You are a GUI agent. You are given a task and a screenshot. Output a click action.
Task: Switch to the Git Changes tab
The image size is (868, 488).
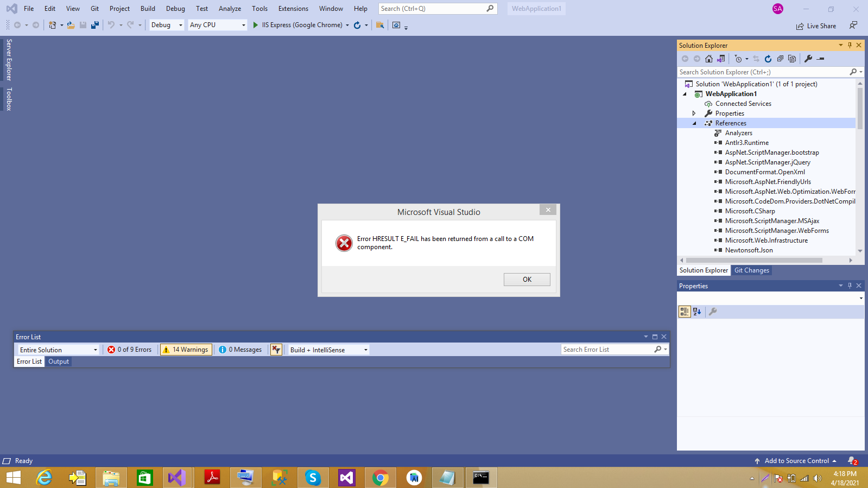752,270
